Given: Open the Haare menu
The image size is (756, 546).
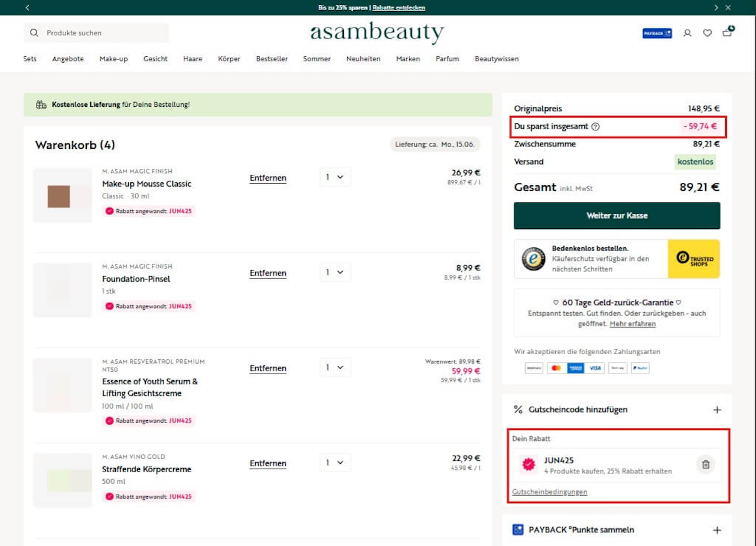Looking at the screenshot, I should (193, 59).
